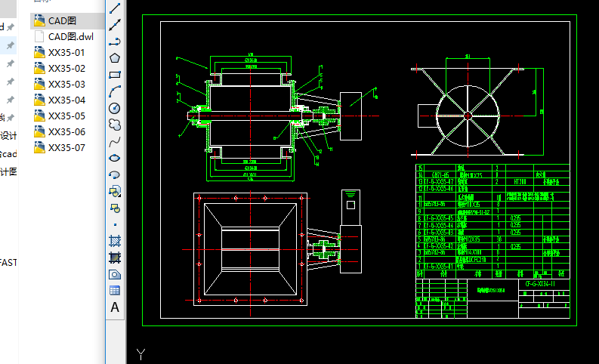This screenshot has height=364, width=599.
Task: Select the CAD图 file in list
Action: pos(62,21)
